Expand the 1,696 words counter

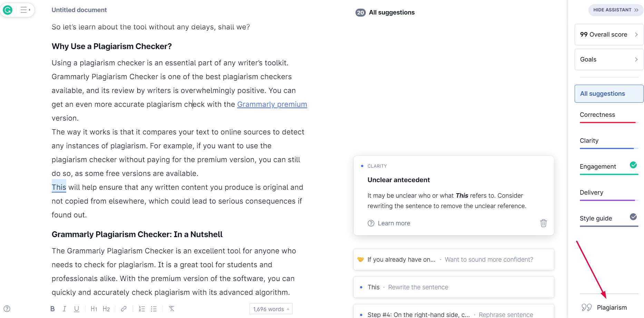click(271, 309)
